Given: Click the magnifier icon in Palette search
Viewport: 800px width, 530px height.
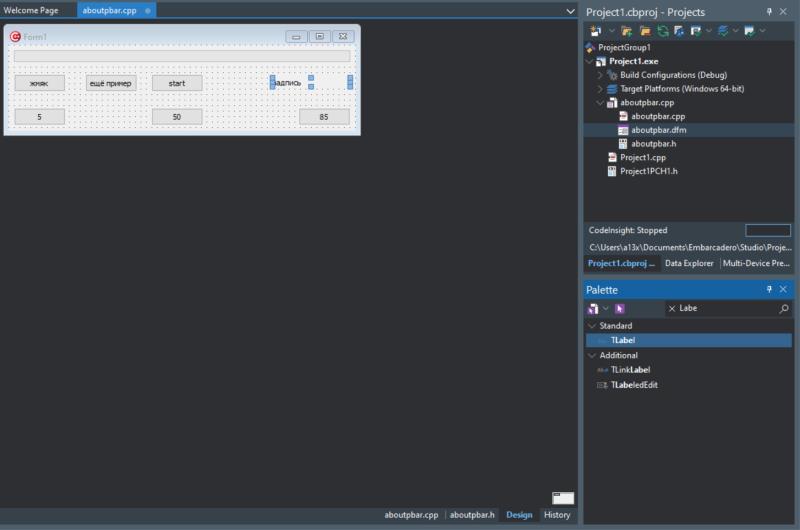Looking at the screenshot, I should (x=784, y=309).
